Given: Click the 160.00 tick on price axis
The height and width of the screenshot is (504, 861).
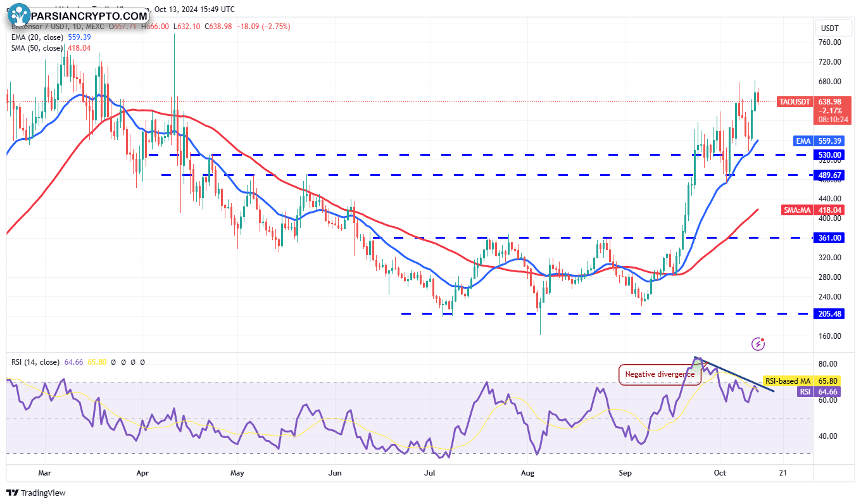Looking at the screenshot, I should [830, 336].
